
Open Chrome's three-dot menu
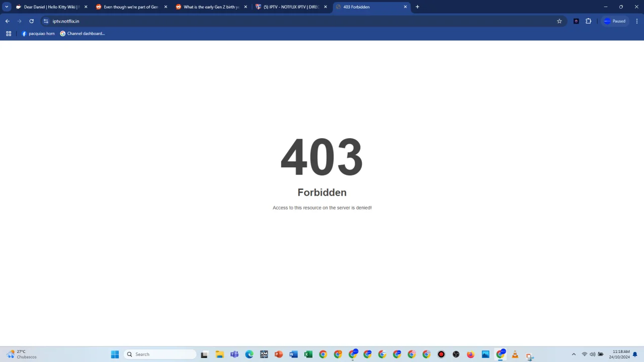[637, 21]
